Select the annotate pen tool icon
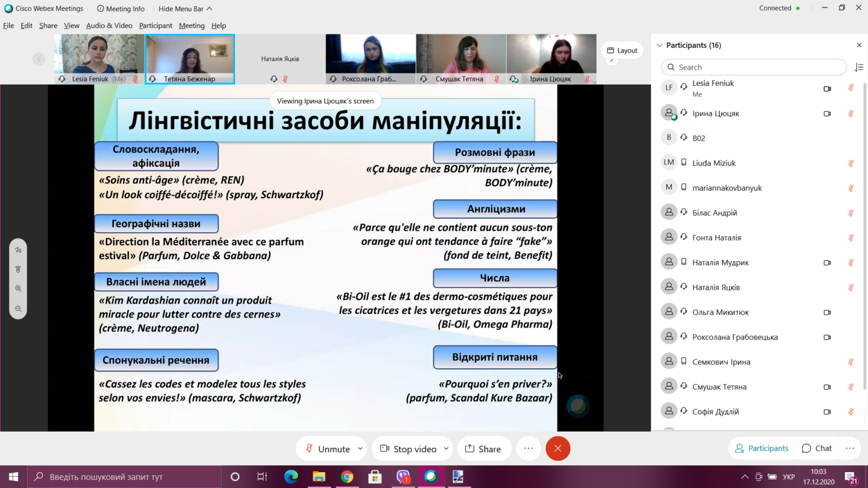The width and height of the screenshot is (868, 488). pyautogui.click(x=18, y=250)
